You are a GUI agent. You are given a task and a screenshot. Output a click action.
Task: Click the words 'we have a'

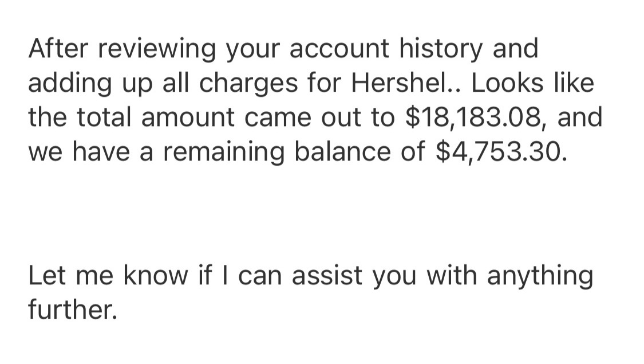90,152
